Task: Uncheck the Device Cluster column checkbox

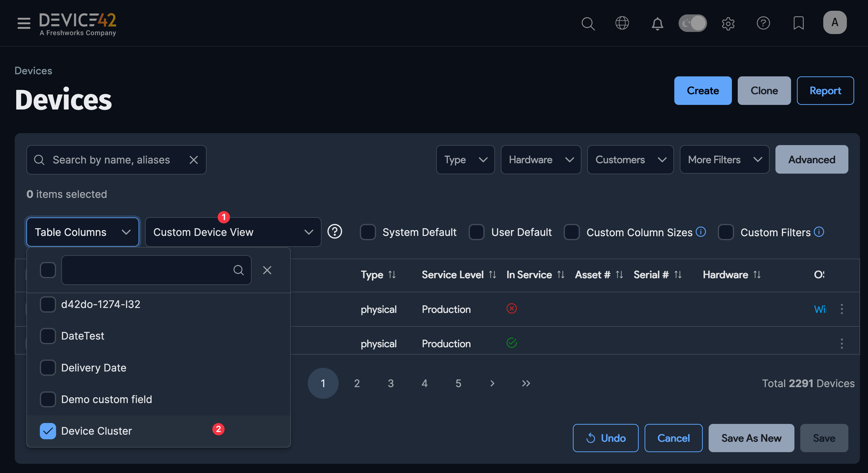Action: click(x=48, y=431)
